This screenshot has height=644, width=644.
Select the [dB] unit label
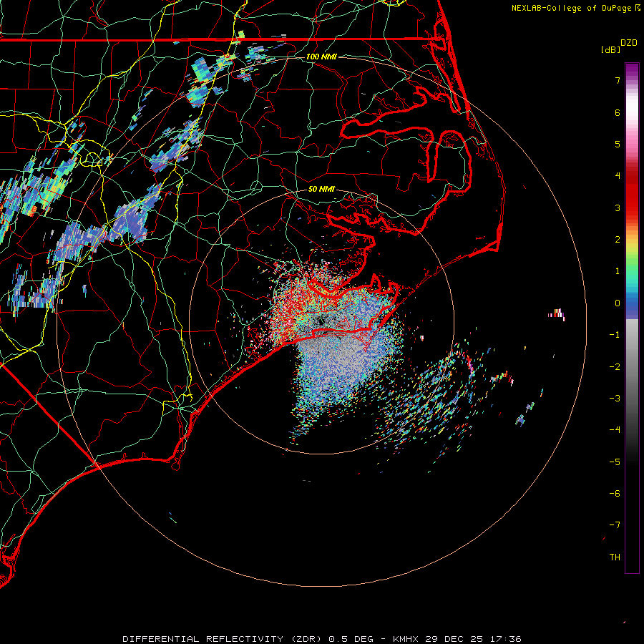click(x=611, y=49)
